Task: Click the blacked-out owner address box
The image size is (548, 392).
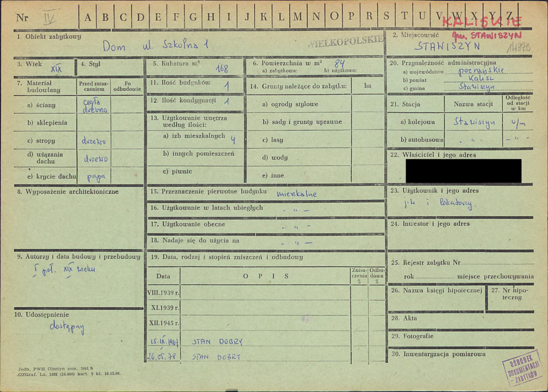Action: point(463,171)
